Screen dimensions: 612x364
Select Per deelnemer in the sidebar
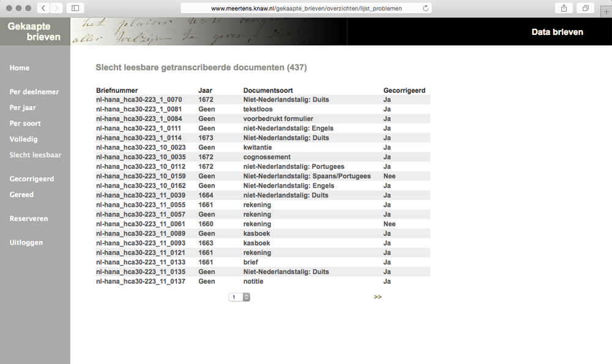click(34, 92)
